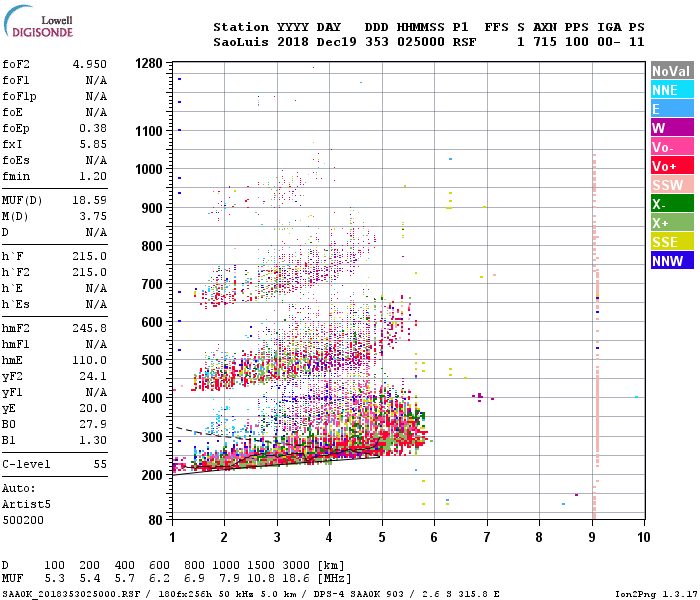This screenshot has height=600, width=700.
Task: Select the Vo+ red legend swatch
Action: pyautogui.click(x=672, y=166)
